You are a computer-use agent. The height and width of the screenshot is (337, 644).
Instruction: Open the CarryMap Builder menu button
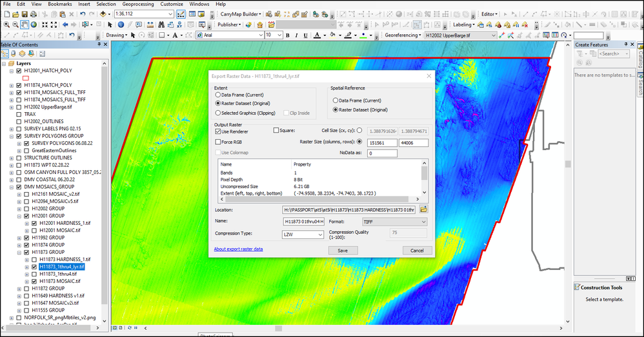pyautogui.click(x=240, y=14)
